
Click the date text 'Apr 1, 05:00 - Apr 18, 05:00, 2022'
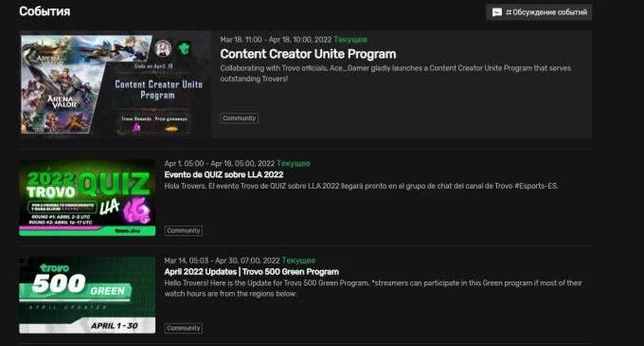220,164
